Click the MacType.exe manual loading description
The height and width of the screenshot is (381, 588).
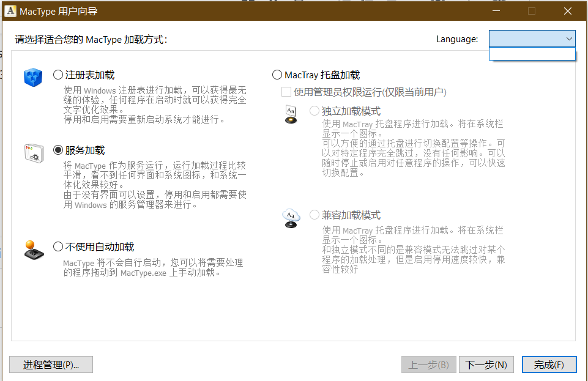coord(153,267)
